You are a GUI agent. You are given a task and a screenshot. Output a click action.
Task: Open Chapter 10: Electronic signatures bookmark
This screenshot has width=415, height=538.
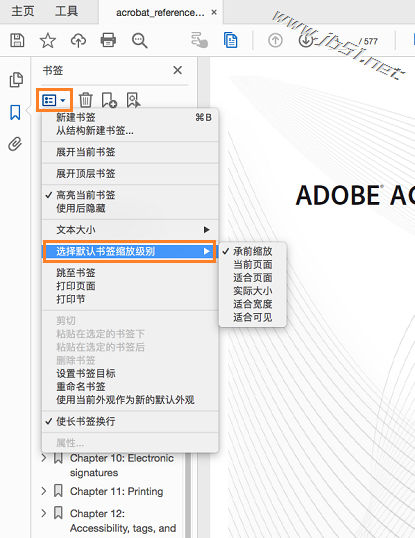[121, 465]
